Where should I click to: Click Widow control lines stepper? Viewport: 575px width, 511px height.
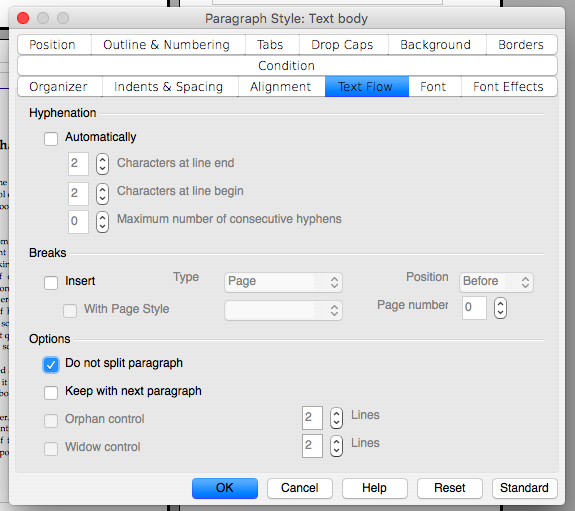(336, 446)
